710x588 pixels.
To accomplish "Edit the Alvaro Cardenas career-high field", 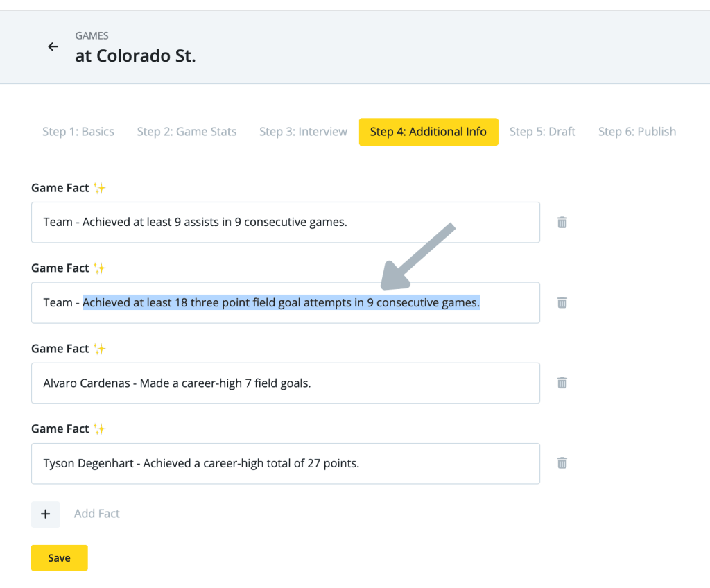I will coord(286,383).
